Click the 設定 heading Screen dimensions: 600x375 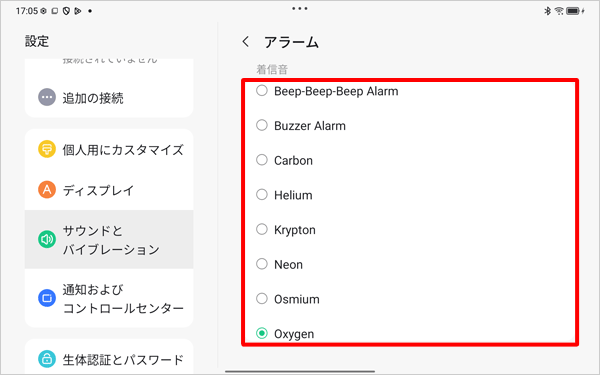pyautogui.click(x=37, y=41)
